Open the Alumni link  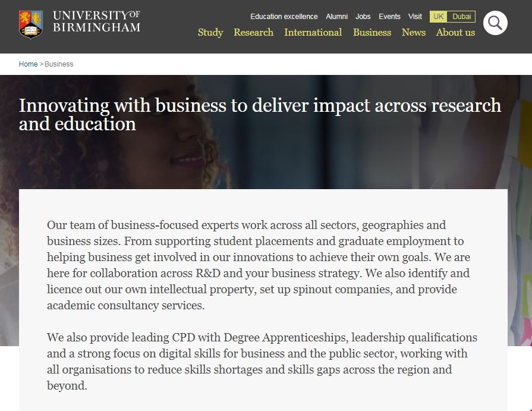(x=336, y=17)
